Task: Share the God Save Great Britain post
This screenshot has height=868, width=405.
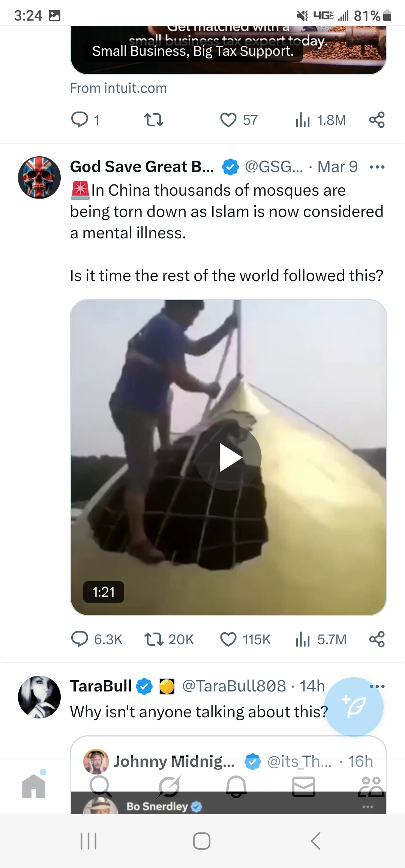Action: click(x=377, y=639)
